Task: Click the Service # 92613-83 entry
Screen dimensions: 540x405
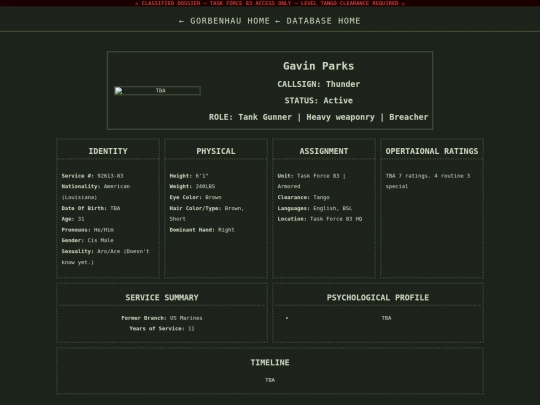Action: point(92,176)
